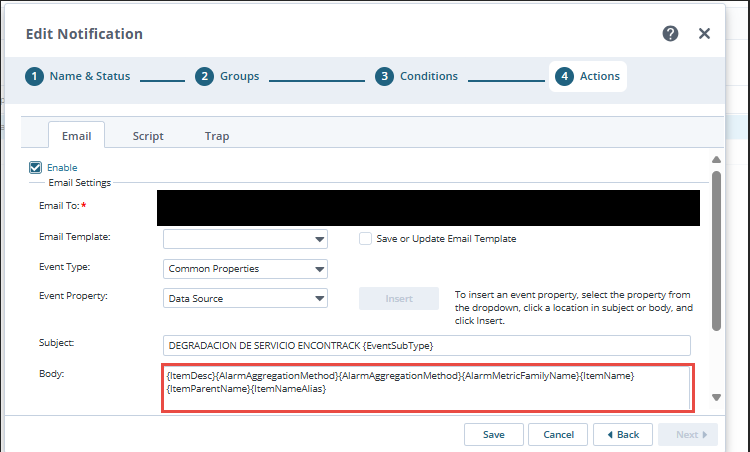The width and height of the screenshot is (750, 452).
Task: Go to step 2 Groups
Action: coord(227,77)
